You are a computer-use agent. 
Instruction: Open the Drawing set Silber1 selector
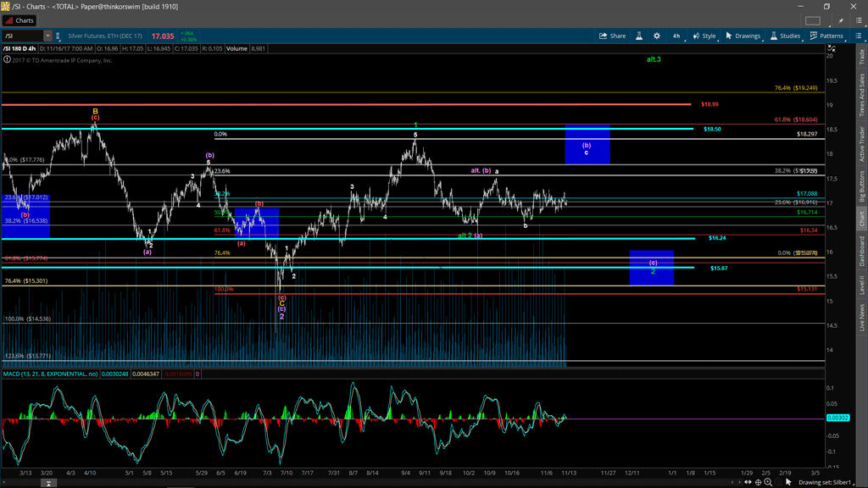pos(824,482)
